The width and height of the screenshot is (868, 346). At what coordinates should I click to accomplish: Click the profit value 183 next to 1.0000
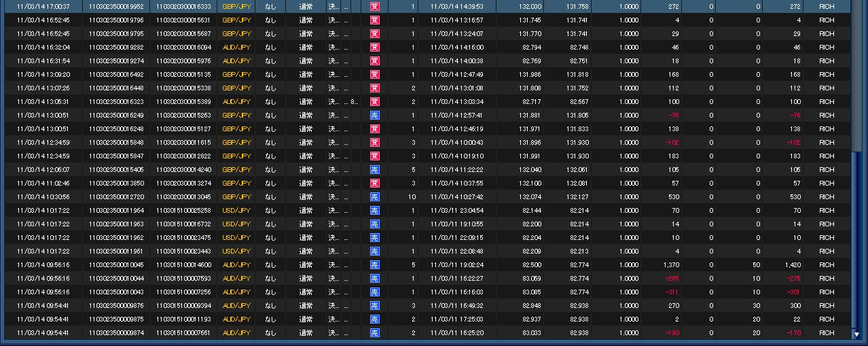click(x=674, y=156)
